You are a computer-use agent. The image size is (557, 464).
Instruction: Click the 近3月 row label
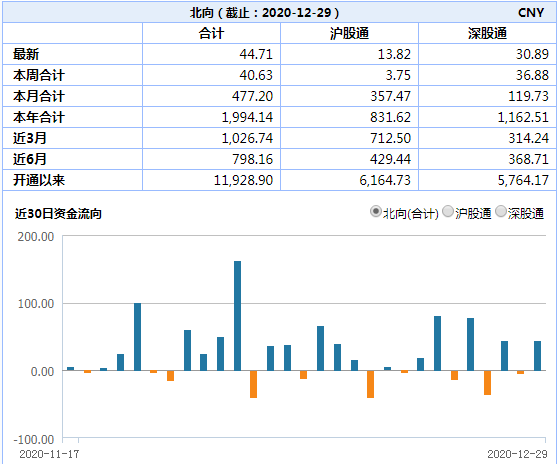(30, 138)
